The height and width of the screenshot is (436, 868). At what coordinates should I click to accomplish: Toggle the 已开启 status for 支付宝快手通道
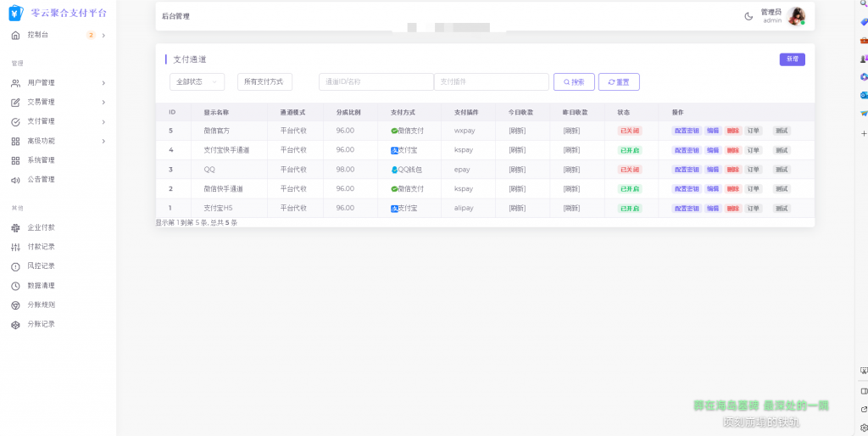630,150
